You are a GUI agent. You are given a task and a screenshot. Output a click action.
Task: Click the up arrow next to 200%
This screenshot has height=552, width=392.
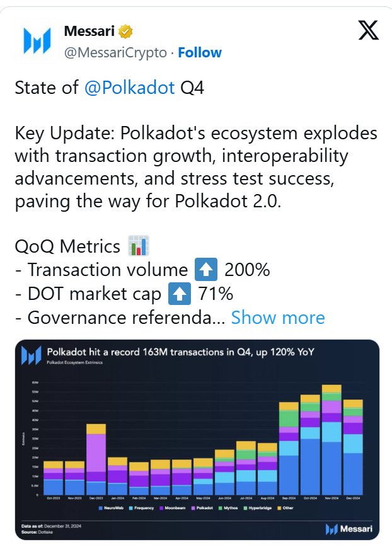tap(208, 270)
